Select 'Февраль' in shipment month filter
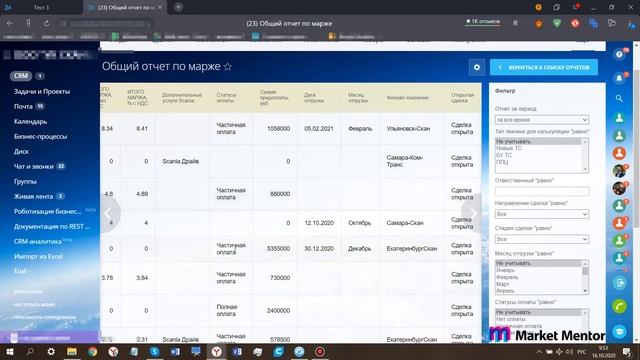The width and height of the screenshot is (640, 360). click(x=507, y=277)
